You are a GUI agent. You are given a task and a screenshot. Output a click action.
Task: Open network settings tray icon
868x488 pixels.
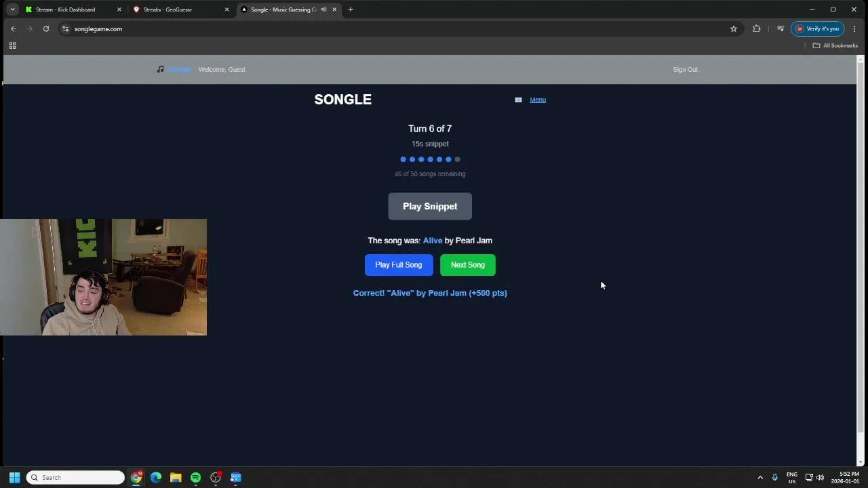pyautogui.click(x=809, y=477)
